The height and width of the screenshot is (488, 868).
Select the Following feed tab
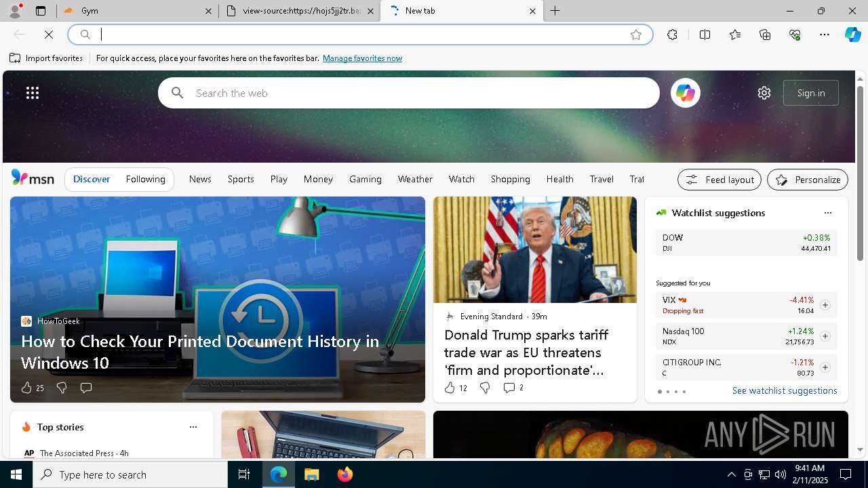145,179
